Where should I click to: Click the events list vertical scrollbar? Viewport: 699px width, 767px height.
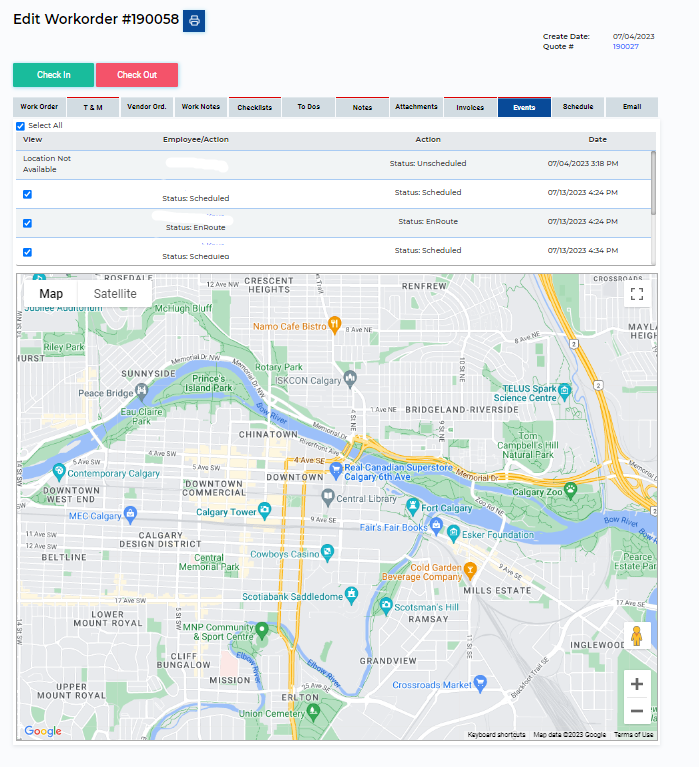(653, 183)
